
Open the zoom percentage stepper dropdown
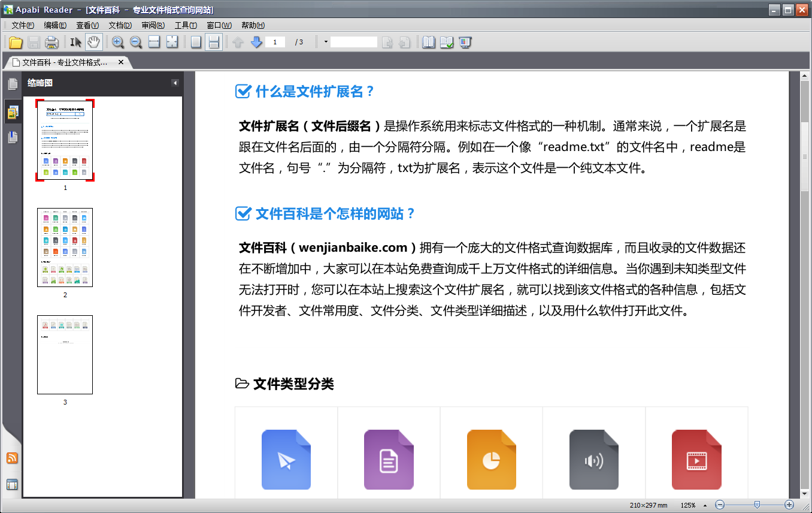point(704,505)
